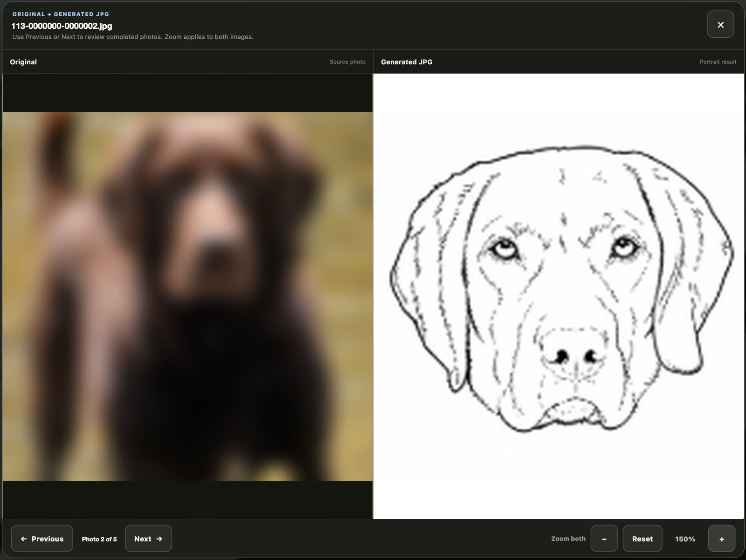The width and height of the screenshot is (746, 560).
Task: Zoom out both images with minus button
Action: pyautogui.click(x=604, y=539)
